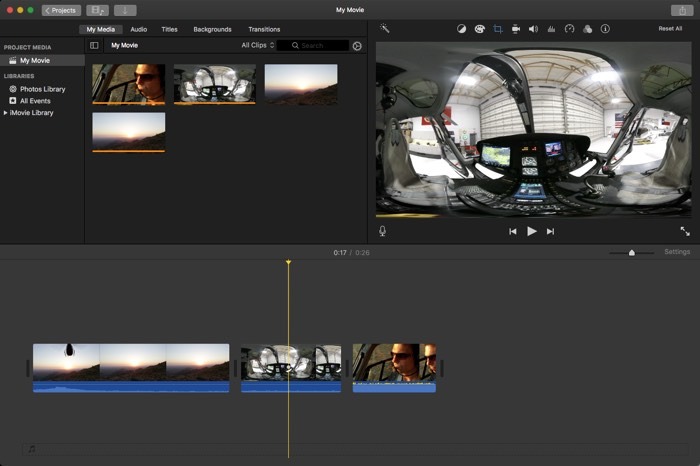Skip to next clip
This screenshot has height=466, width=700.
click(x=550, y=231)
